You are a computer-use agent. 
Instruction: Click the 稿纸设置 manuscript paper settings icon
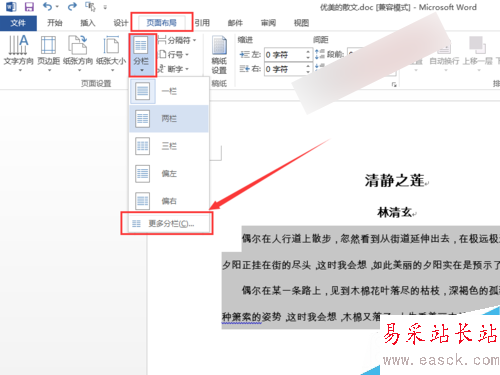pos(219,55)
